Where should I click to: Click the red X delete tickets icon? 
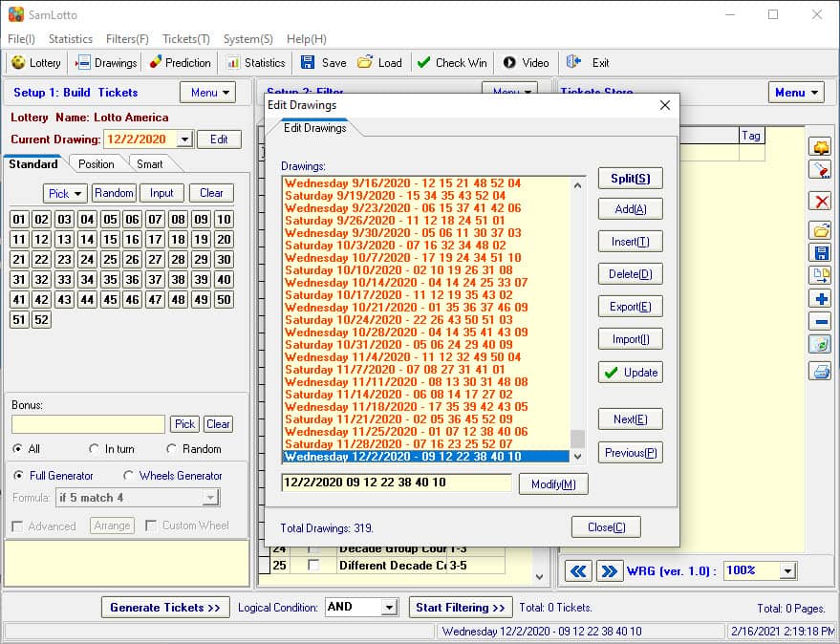[821, 202]
